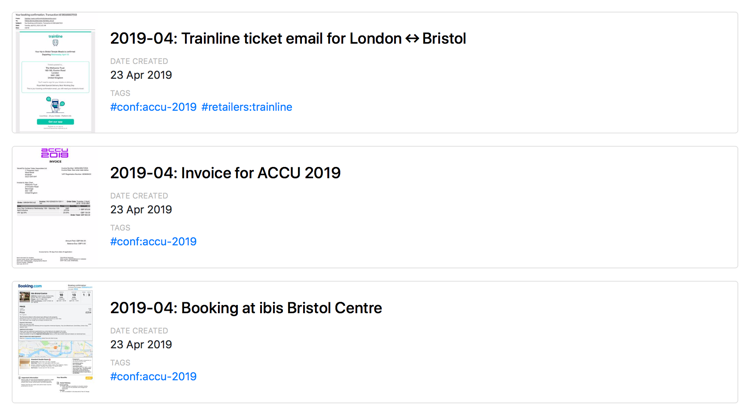
Task: Select #conf:accu-2019 tag on Trainline document
Action: [153, 107]
